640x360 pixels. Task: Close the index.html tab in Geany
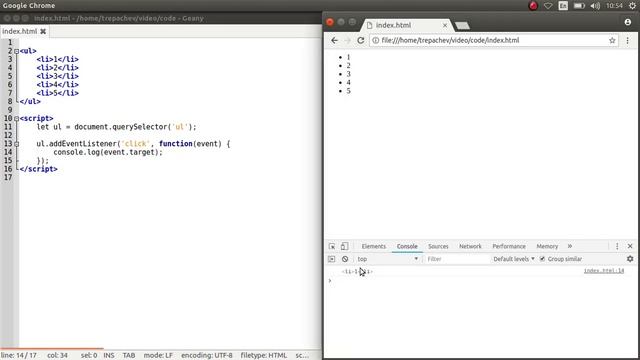point(43,31)
